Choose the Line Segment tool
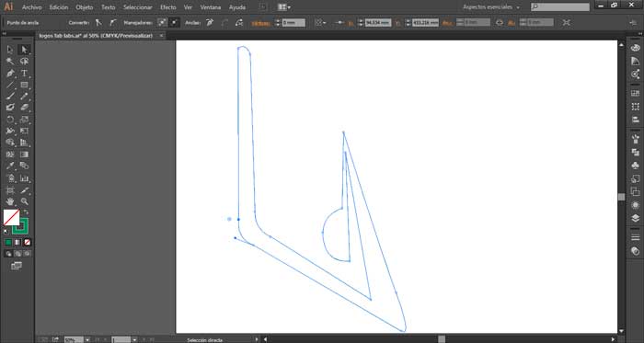Screen dimensions: 644x343 click(x=10, y=85)
